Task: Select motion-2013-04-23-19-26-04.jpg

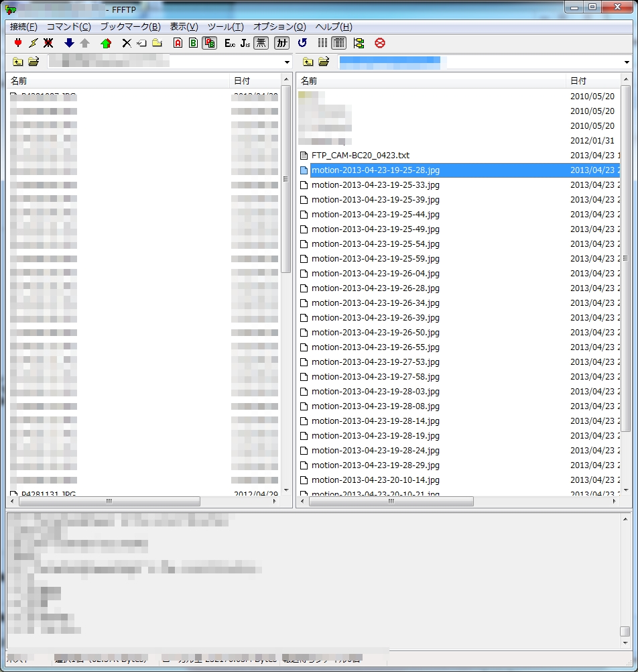Action: pyautogui.click(x=375, y=274)
